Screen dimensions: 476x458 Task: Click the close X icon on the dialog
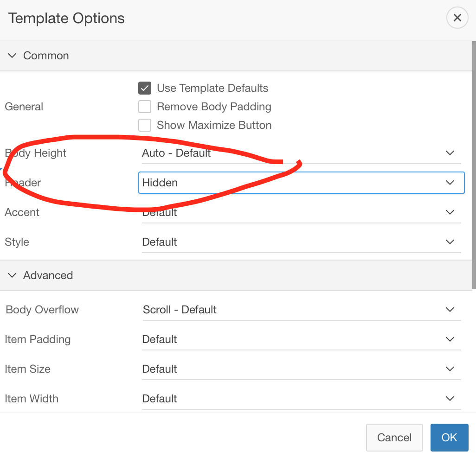point(457,18)
